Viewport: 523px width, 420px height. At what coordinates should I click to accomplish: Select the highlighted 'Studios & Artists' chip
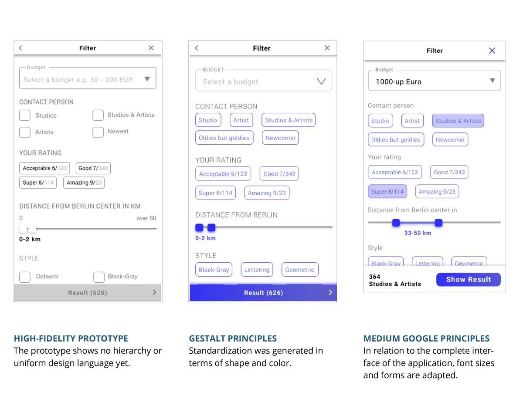[x=458, y=121]
